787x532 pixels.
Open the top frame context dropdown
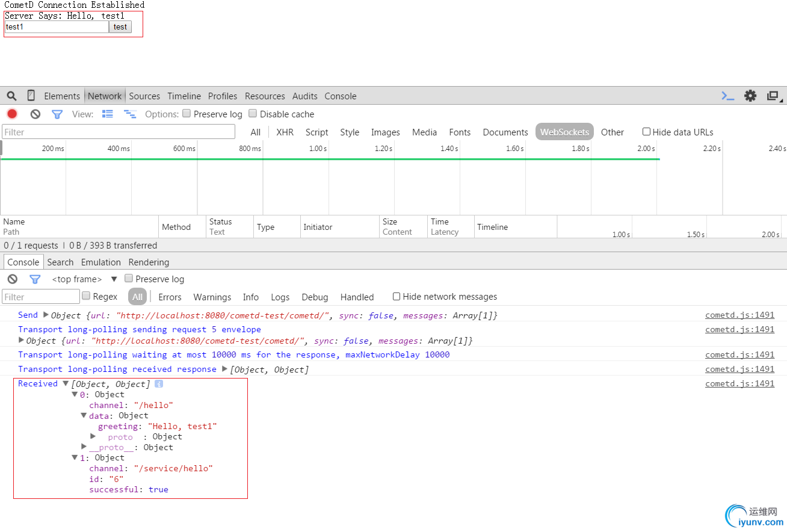coord(84,279)
